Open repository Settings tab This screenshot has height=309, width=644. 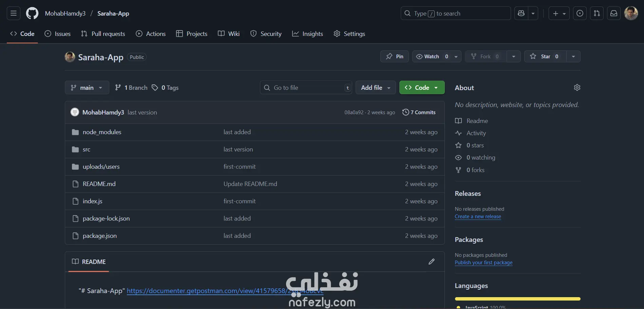pyautogui.click(x=349, y=34)
